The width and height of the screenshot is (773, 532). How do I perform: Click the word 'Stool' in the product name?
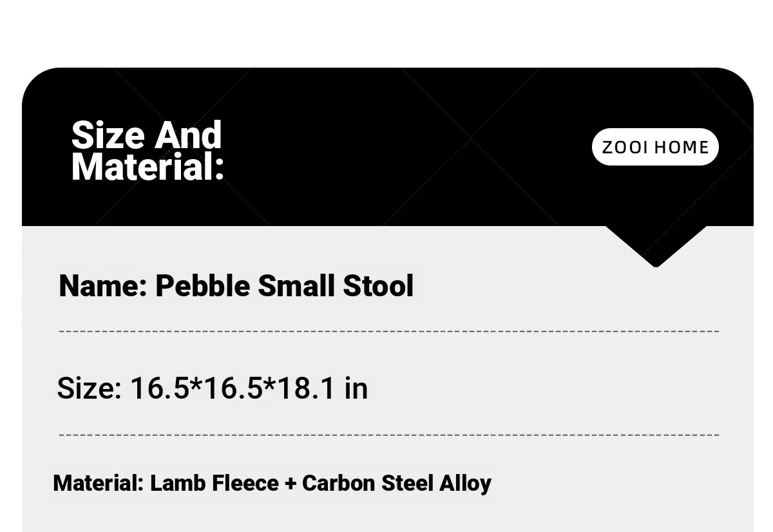(378, 286)
